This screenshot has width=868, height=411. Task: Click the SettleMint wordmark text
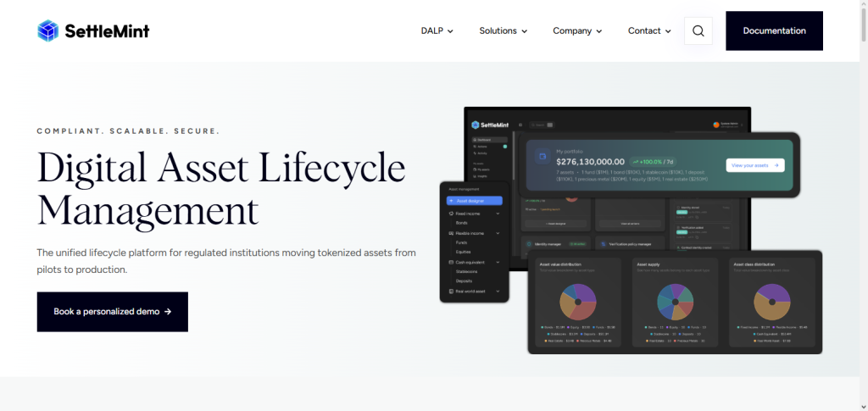click(x=107, y=31)
